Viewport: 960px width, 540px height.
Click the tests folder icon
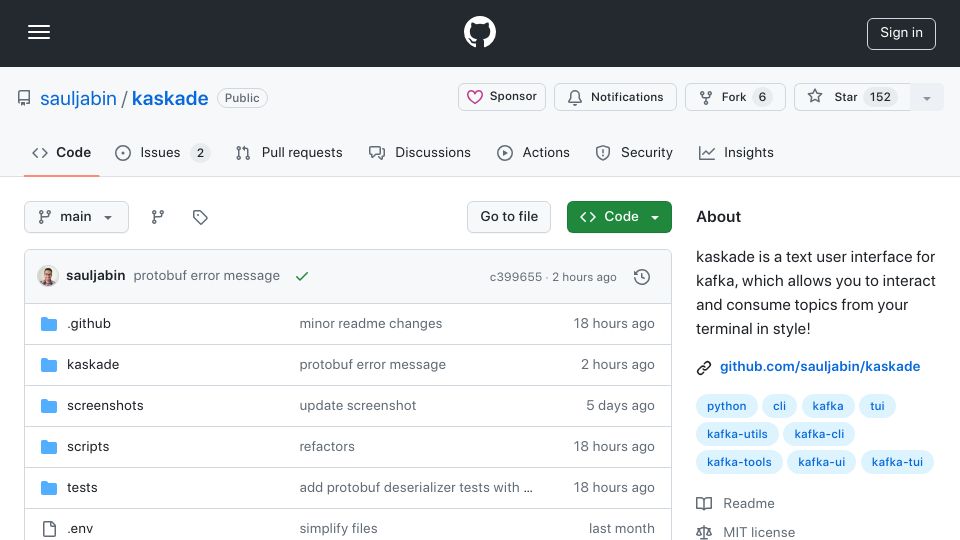(x=49, y=487)
